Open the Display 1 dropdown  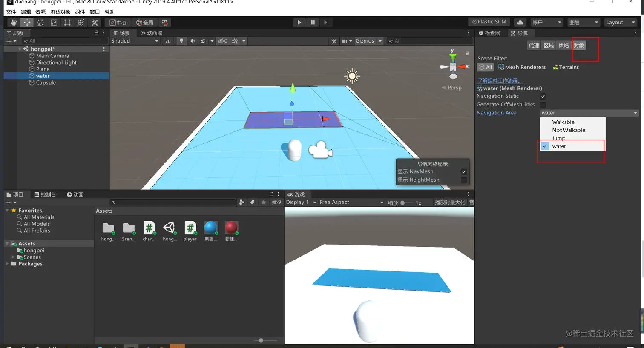click(301, 203)
